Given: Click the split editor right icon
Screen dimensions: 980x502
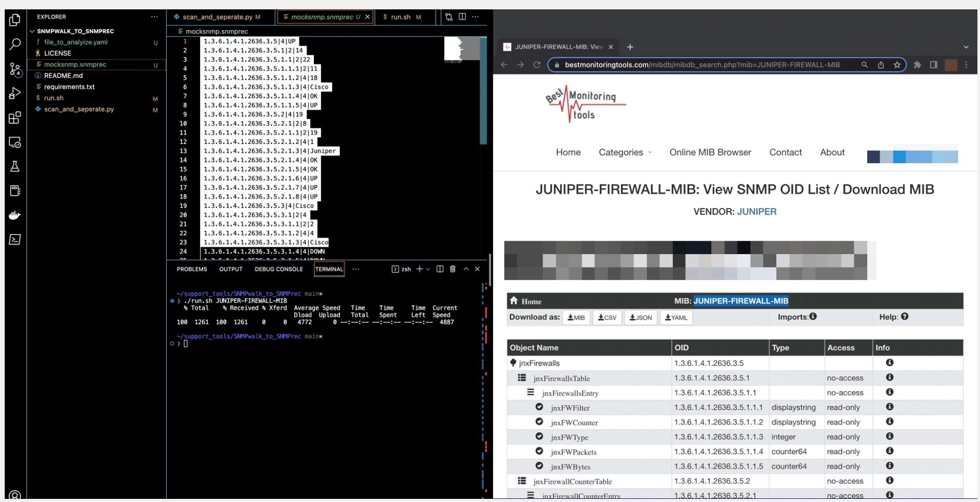Looking at the screenshot, I should point(462,17).
